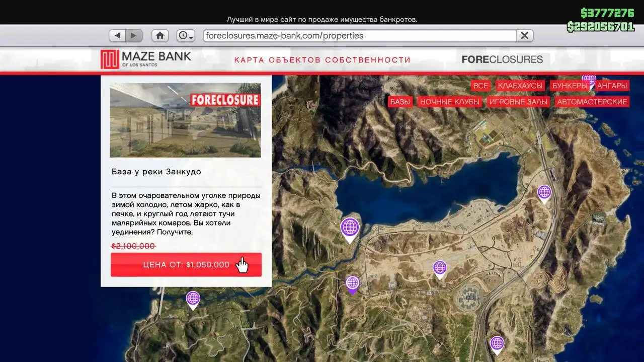Buy the base via ЦЕНА ОТ: $1,050,000

tap(186, 265)
